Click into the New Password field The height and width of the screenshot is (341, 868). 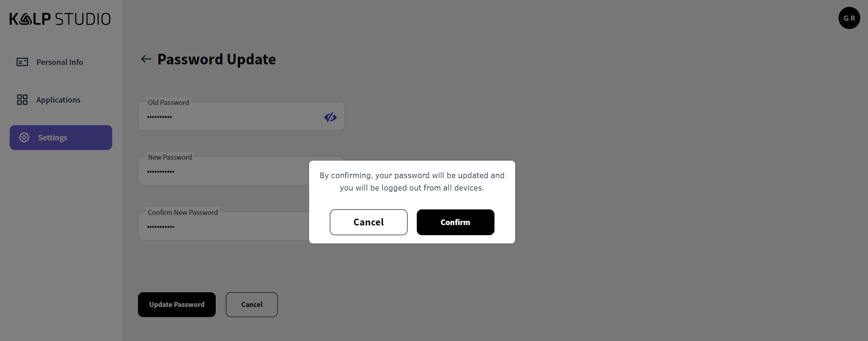click(x=221, y=172)
